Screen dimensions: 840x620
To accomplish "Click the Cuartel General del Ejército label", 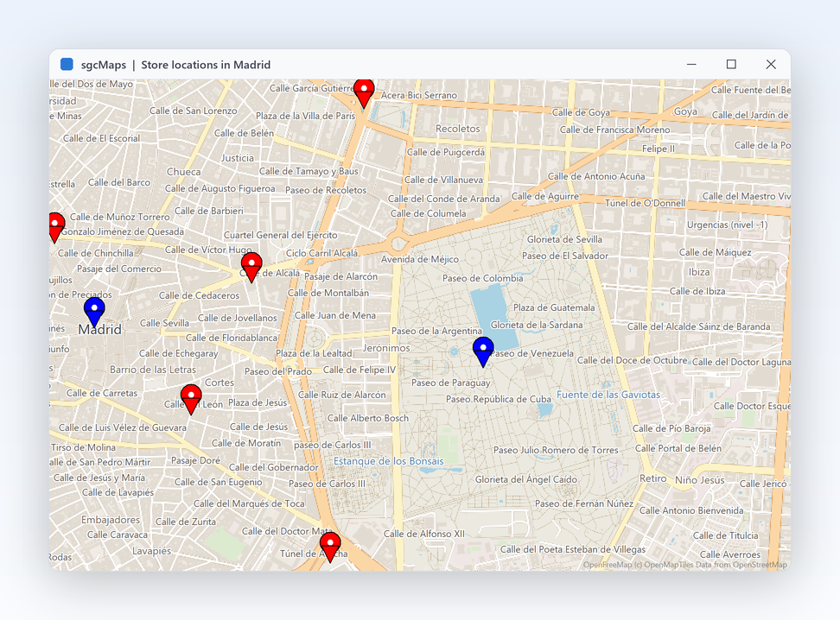I will [x=280, y=235].
